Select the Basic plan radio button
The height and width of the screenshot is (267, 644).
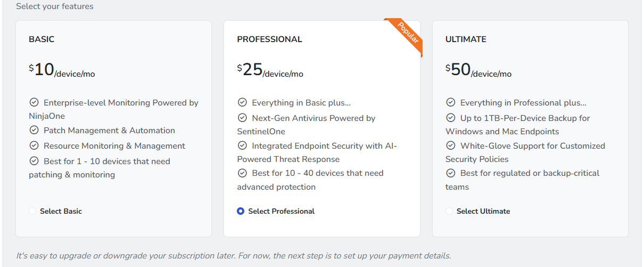[x=32, y=211]
